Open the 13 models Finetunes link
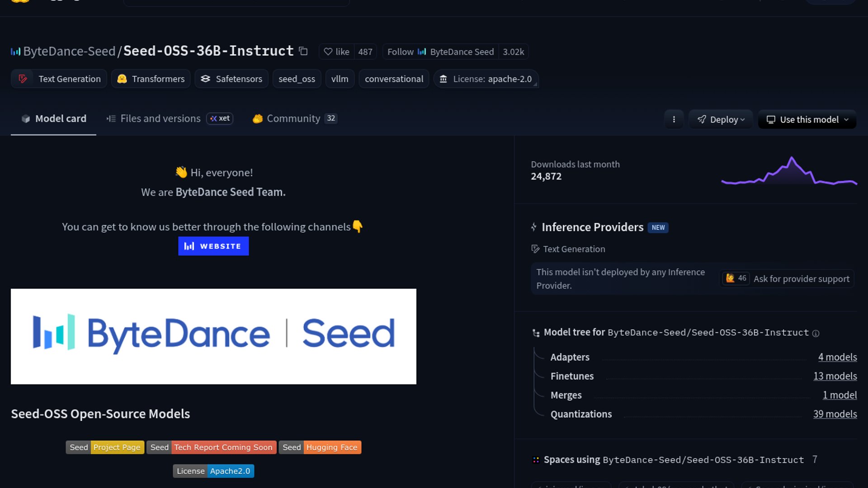 (835, 376)
